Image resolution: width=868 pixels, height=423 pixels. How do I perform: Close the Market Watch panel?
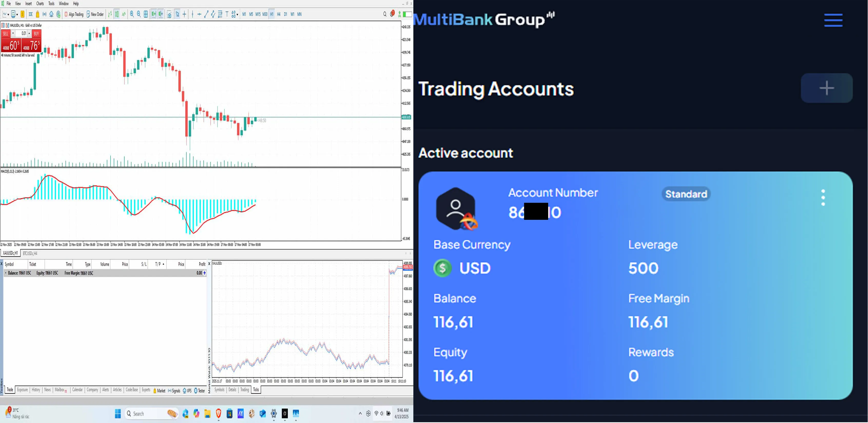[209, 264]
